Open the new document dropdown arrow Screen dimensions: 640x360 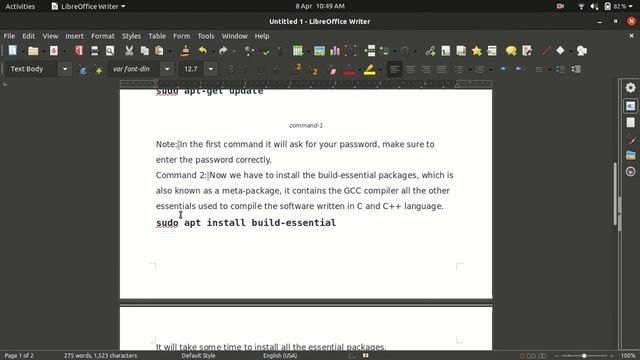[23, 51]
